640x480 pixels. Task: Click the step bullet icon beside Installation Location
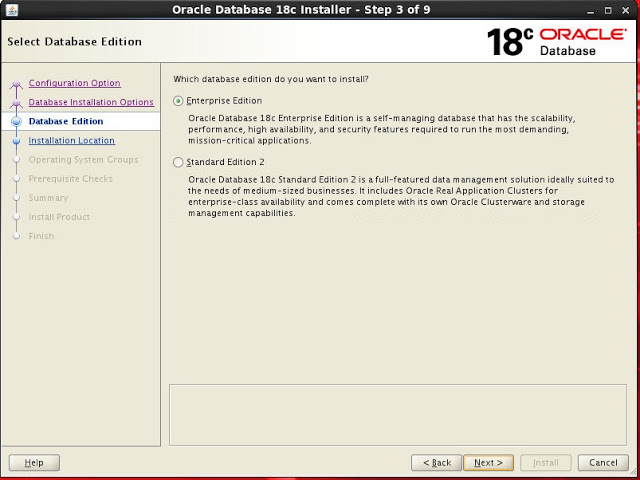(x=16, y=141)
